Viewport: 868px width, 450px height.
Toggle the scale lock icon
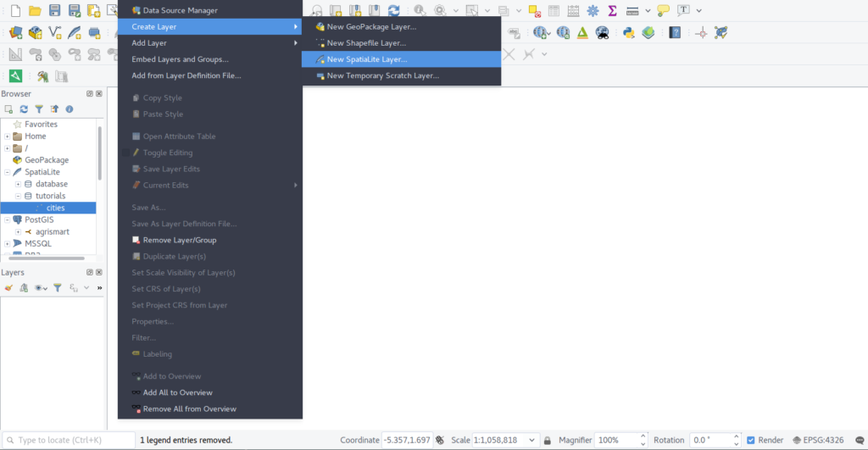click(547, 440)
